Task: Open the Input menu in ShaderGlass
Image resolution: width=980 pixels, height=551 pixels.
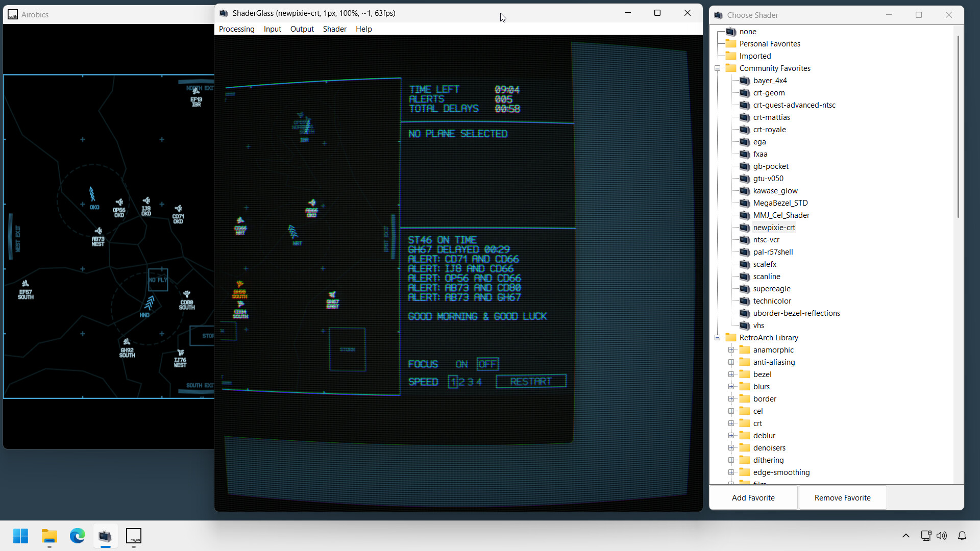Action: [272, 29]
